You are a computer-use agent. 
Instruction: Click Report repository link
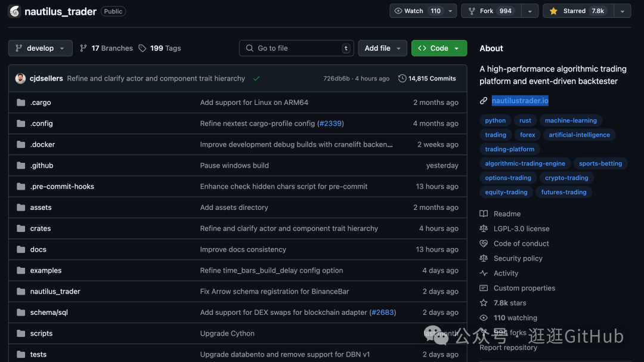tap(508, 348)
